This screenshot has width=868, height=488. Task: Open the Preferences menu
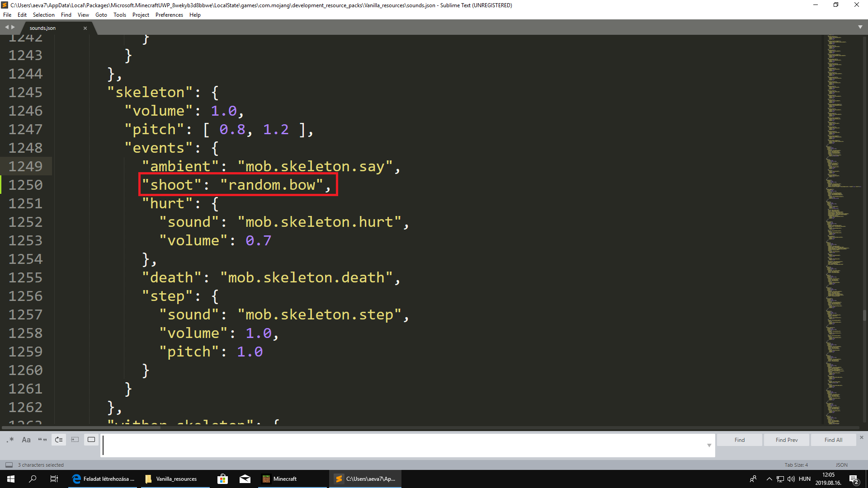pyautogui.click(x=169, y=15)
